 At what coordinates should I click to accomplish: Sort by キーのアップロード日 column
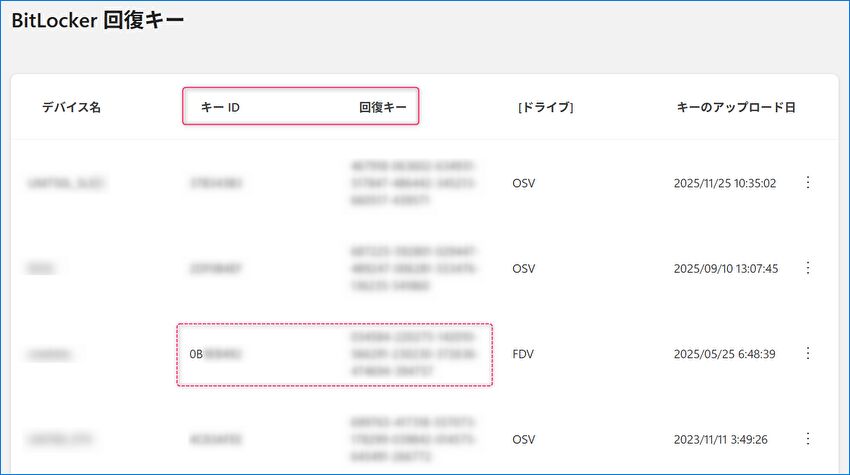point(736,107)
